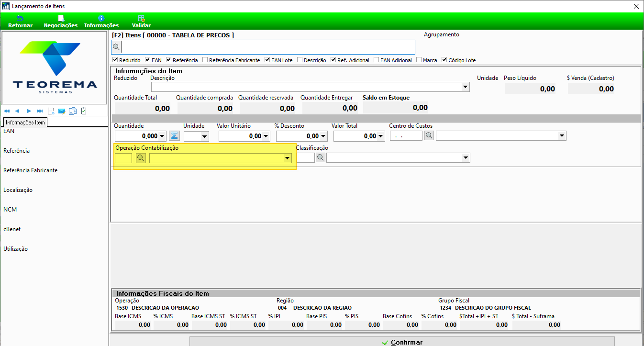This screenshot has height=346, width=644.
Task: Click the magnifier next to Centro de Custos
Action: coord(429,136)
